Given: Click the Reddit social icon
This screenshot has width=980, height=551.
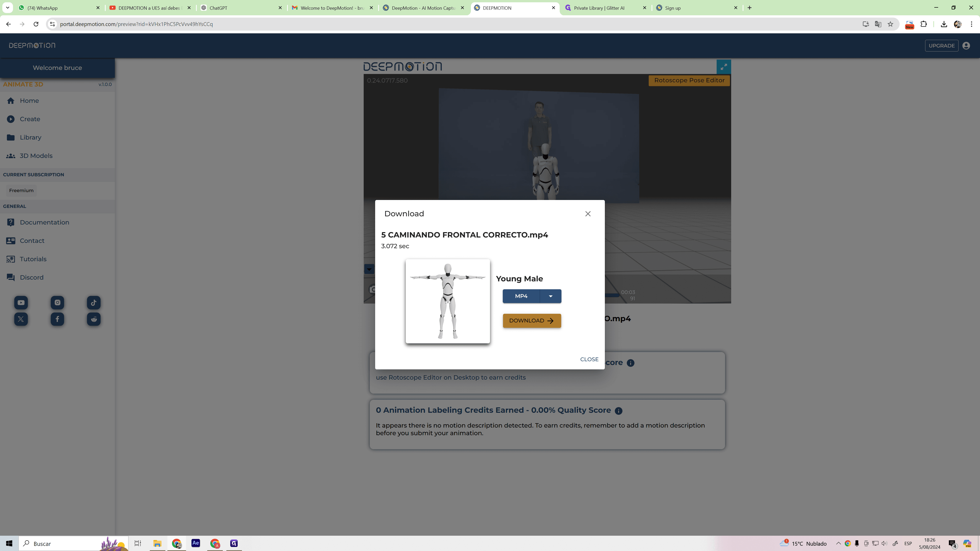Looking at the screenshot, I should (x=94, y=319).
